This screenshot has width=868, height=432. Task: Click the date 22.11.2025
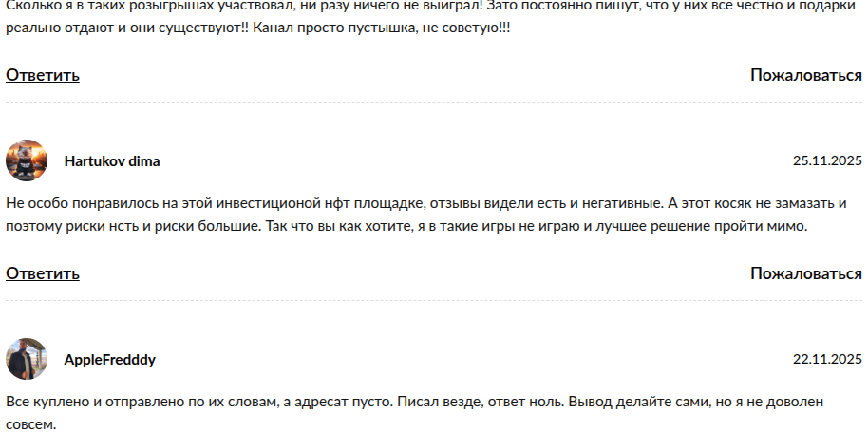tap(827, 360)
